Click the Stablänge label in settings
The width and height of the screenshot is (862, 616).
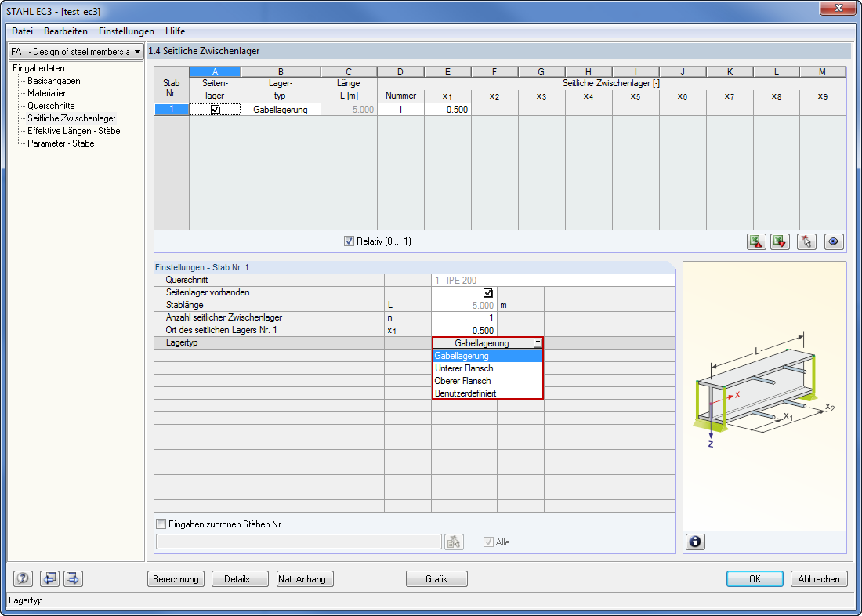tap(184, 305)
